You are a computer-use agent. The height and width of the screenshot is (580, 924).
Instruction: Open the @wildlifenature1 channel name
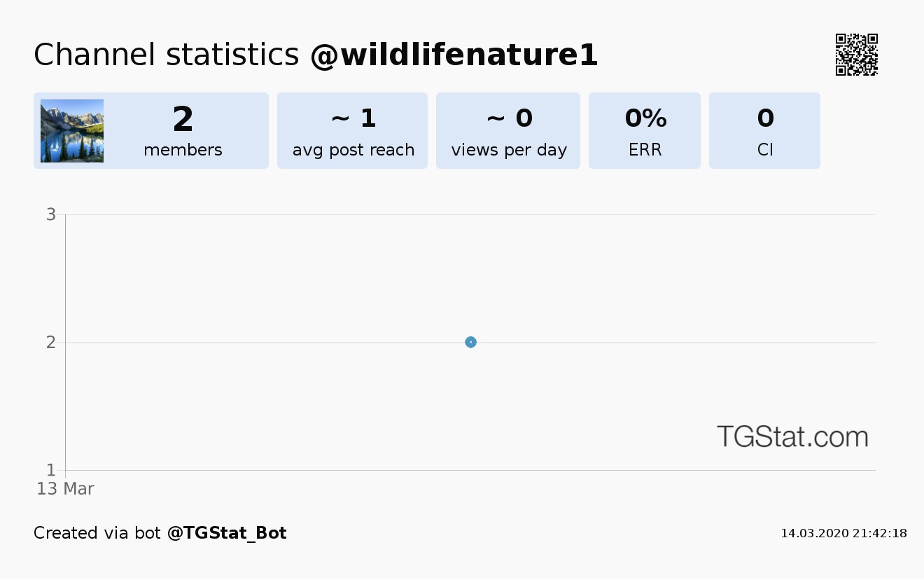point(454,55)
